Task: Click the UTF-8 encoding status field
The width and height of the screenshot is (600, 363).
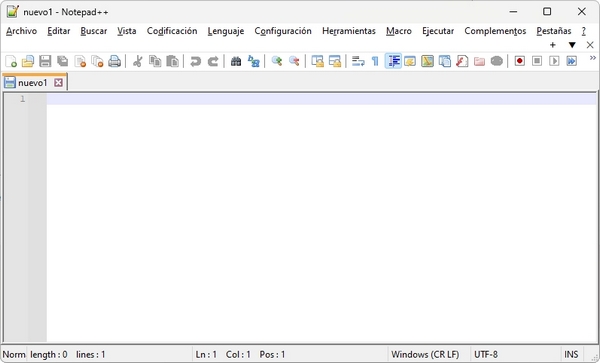Action: coord(486,355)
